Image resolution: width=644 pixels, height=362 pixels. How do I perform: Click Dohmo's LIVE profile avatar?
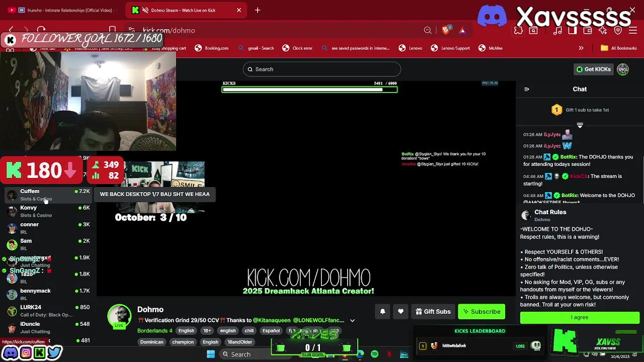tap(119, 316)
